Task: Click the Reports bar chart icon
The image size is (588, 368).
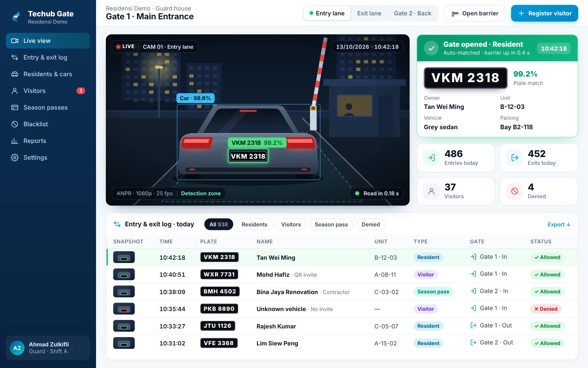Action: (15, 141)
